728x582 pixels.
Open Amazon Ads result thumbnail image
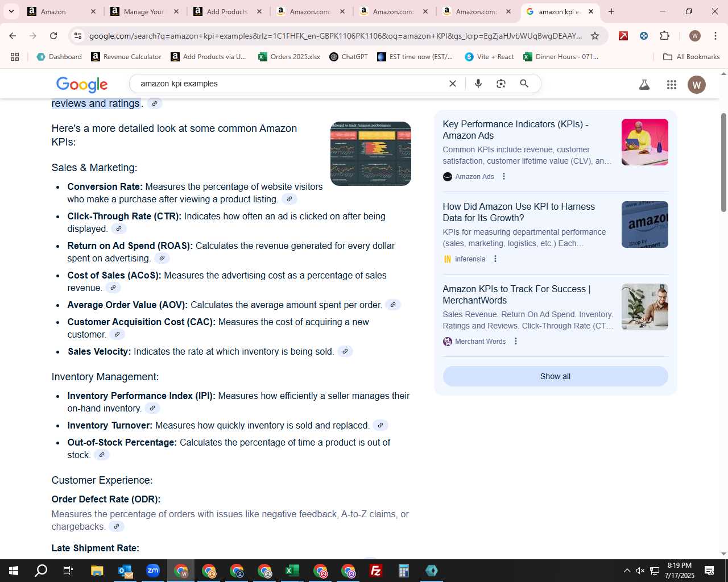pyautogui.click(x=645, y=142)
